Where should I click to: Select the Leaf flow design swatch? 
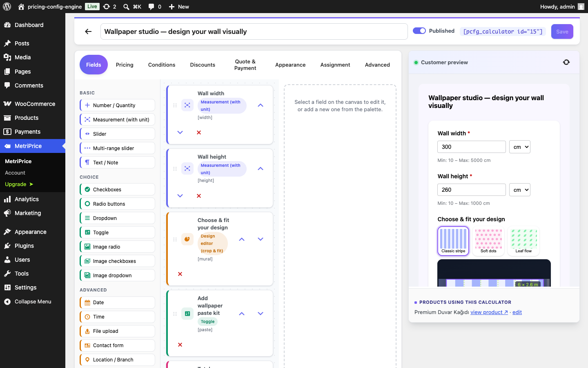tap(523, 241)
